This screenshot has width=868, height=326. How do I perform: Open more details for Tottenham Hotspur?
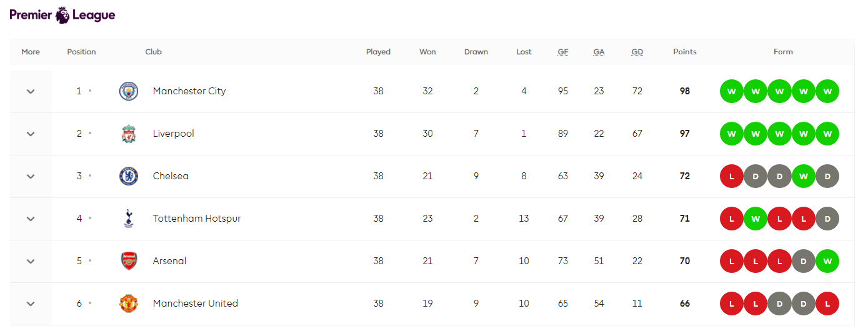click(x=31, y=219)
